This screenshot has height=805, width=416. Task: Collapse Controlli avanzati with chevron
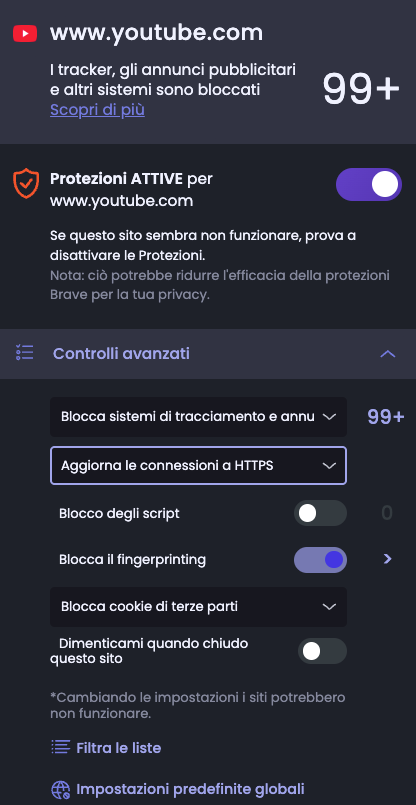[x=388, y=354]
